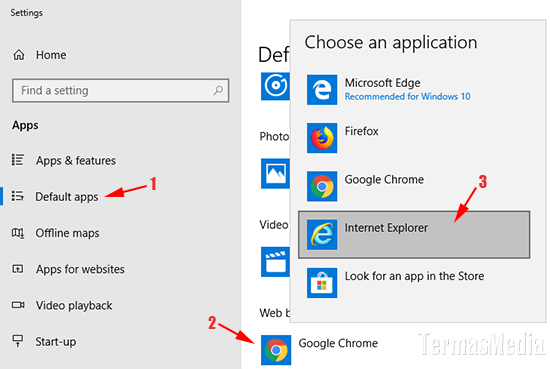The image size is (550, 369).
Task: Select Internet Explorer as default browser
Action: pyautogui.click(x=414, y=235)
